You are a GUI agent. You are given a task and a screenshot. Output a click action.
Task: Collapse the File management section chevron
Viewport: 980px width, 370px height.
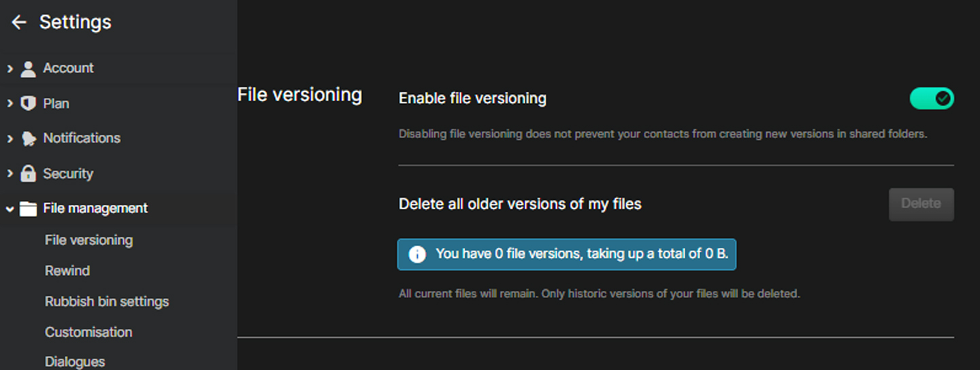click(10, 209)
